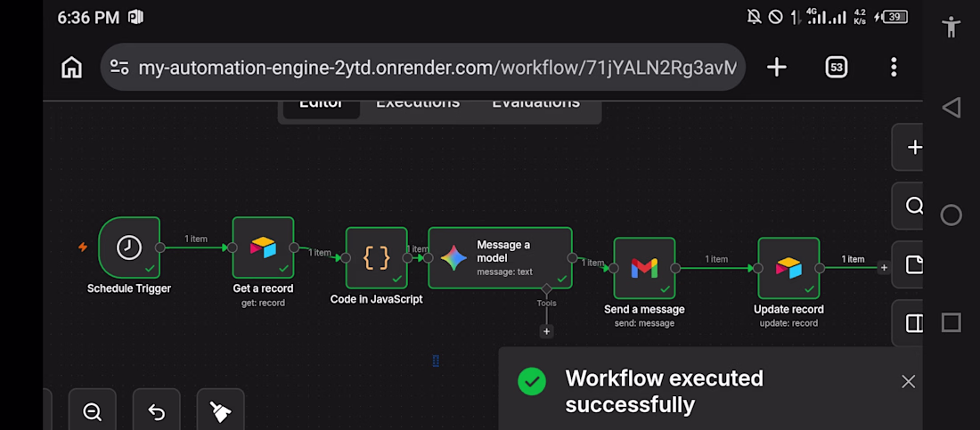980x430 pixels.
Task: Tap the Android home circle button
Action: (951, 215)
